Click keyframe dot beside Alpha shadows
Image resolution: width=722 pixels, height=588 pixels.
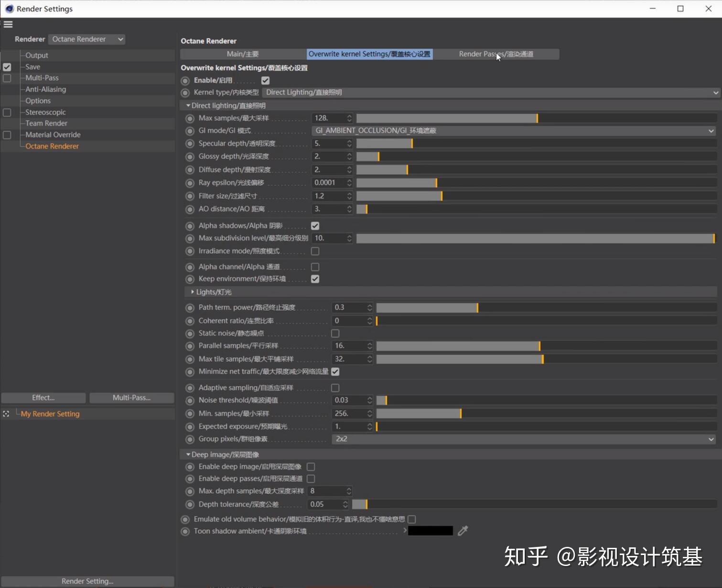(x=190, y=226)
